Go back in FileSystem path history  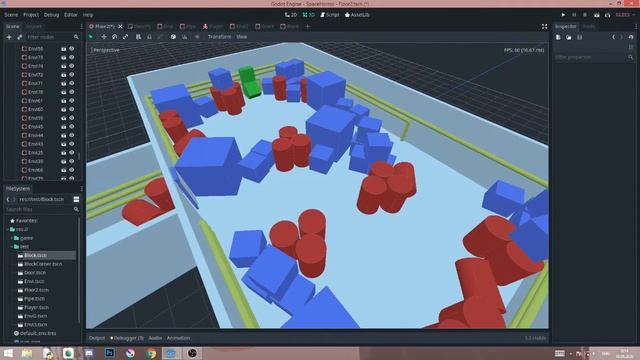(x=8, y=199)
